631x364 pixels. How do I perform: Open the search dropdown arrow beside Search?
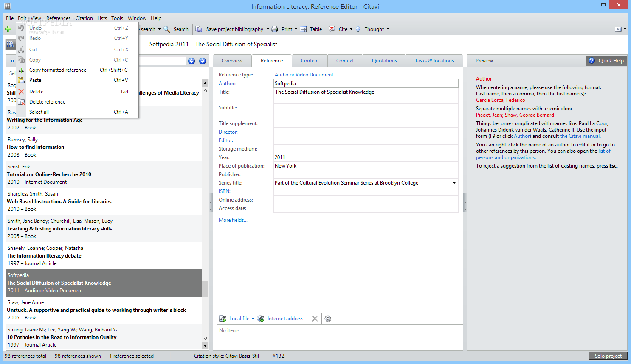coord(159,29)
